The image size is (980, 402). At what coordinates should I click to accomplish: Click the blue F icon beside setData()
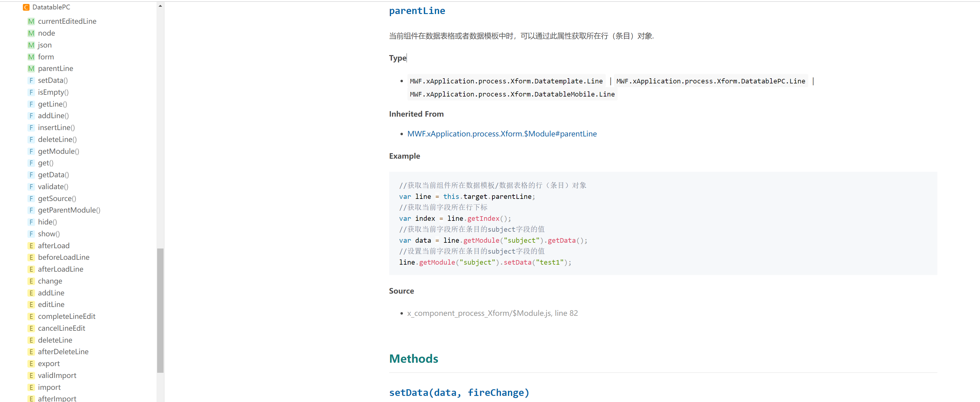(31, 80)
